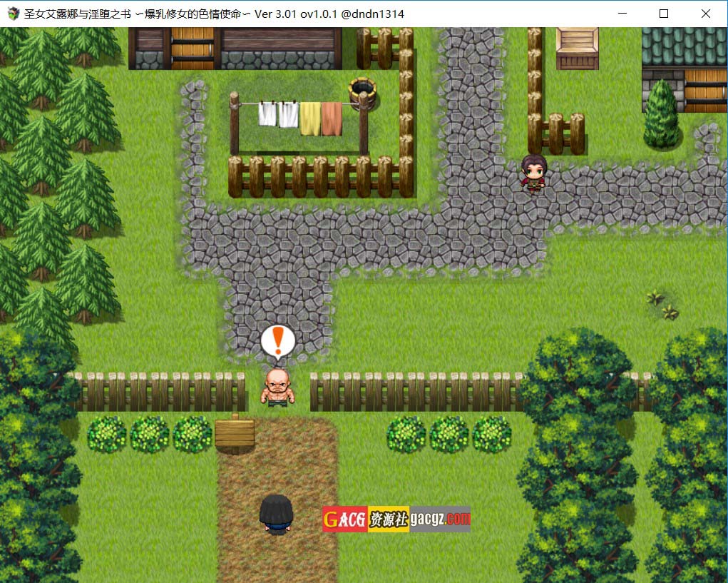Click the bald shirtless NPC at the gate

pos(277,387)
